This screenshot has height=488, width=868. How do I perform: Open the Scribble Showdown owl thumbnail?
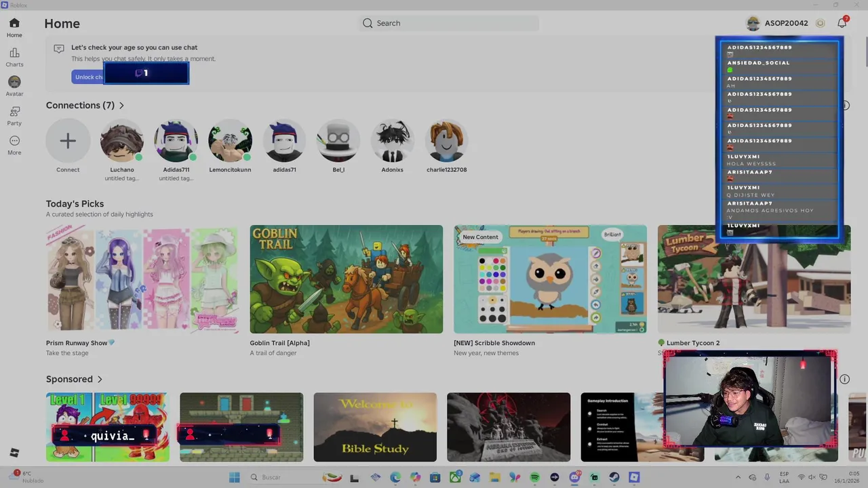550,279
